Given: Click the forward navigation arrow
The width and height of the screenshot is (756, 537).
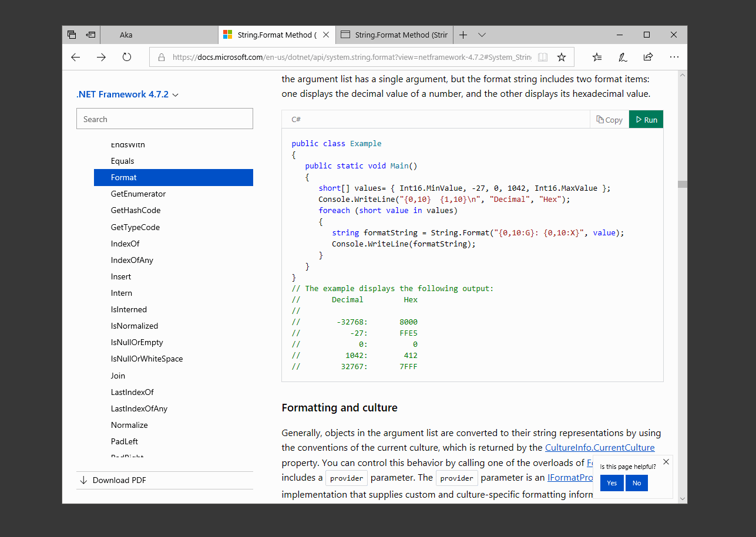Looking at the screenshot, I should pos(101,57).
